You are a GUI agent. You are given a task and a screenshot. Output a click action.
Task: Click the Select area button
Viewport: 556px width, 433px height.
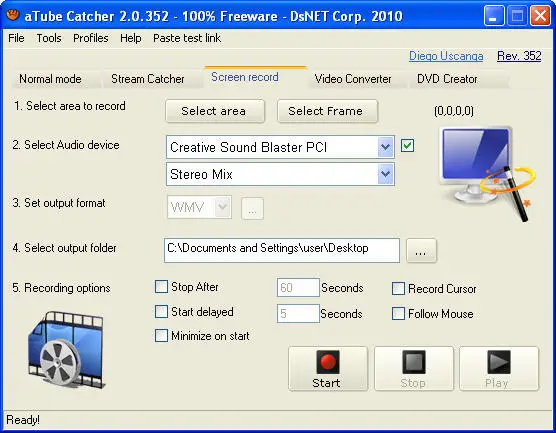pos(215,111)
